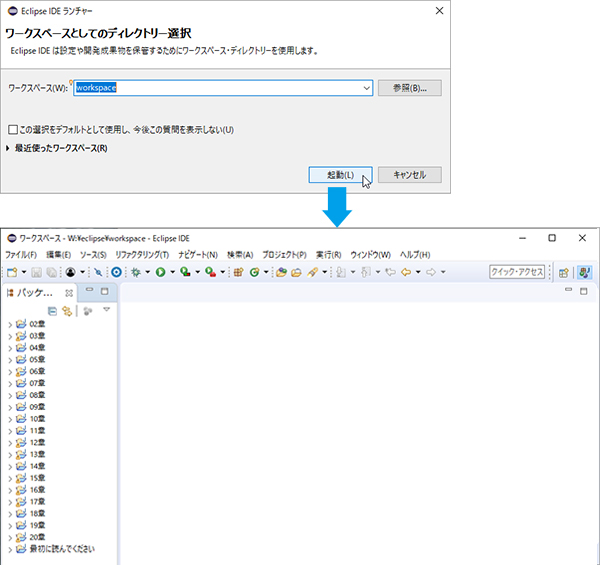This screenshot has width=600, height=565.
Task: Click the キャンセル button
Action: (410, 175)
